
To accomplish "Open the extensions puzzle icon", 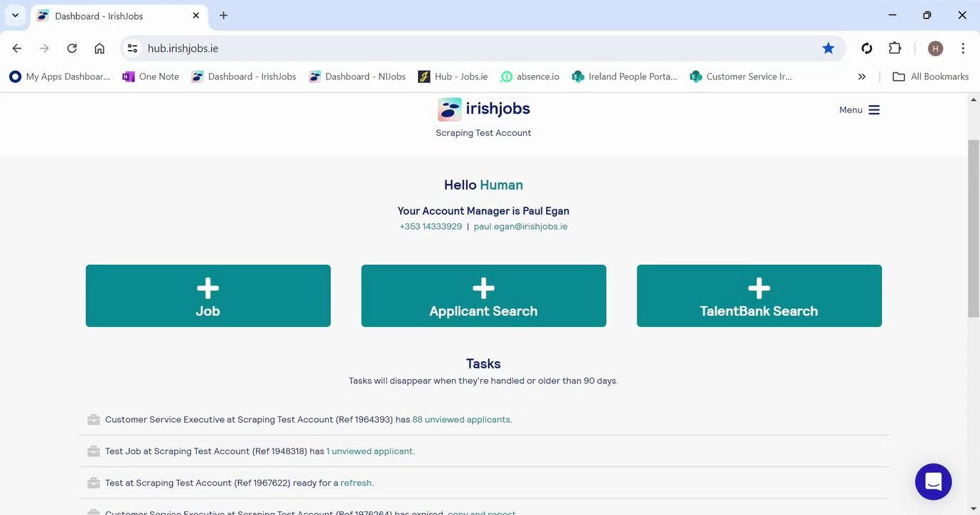I will tap(895, 48).
